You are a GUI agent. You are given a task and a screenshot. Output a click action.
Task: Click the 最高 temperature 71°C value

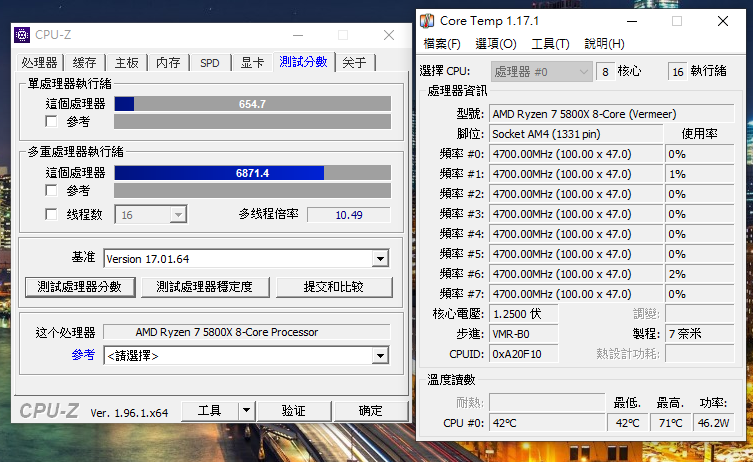point(670,423)
